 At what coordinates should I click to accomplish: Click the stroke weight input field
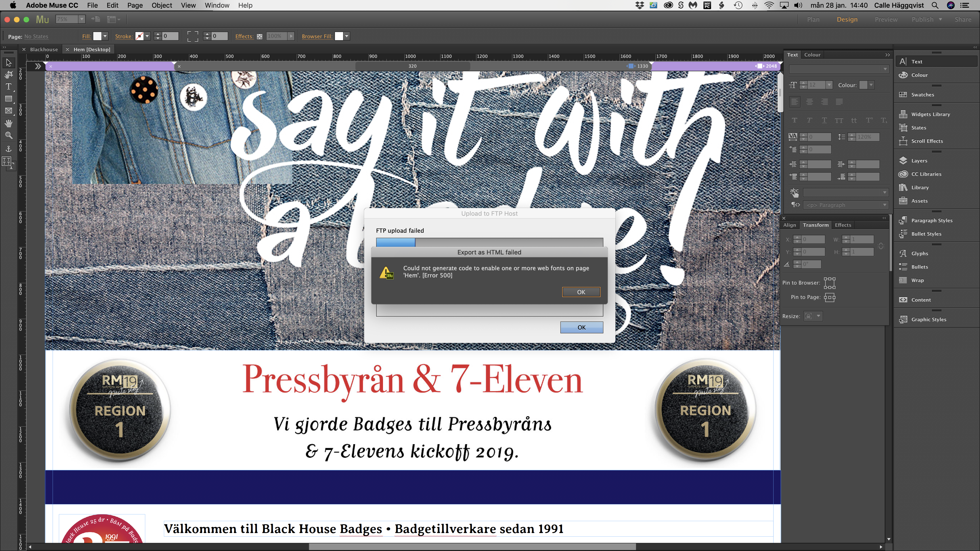(x=170, y=36)
